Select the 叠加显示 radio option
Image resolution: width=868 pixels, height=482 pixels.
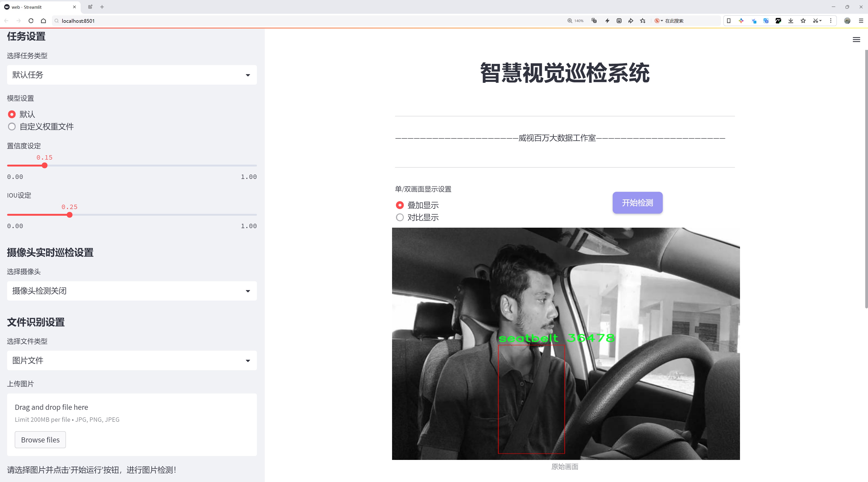tap(400, 205)
